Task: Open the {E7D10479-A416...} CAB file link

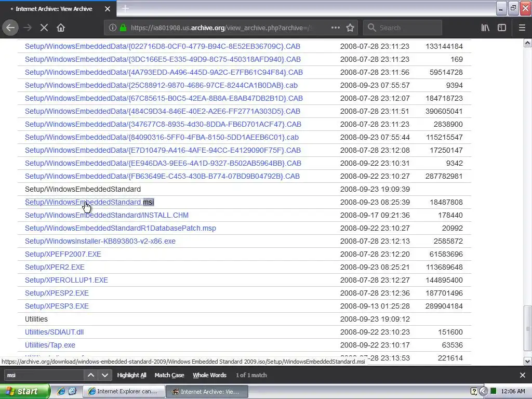Action: 163,150
